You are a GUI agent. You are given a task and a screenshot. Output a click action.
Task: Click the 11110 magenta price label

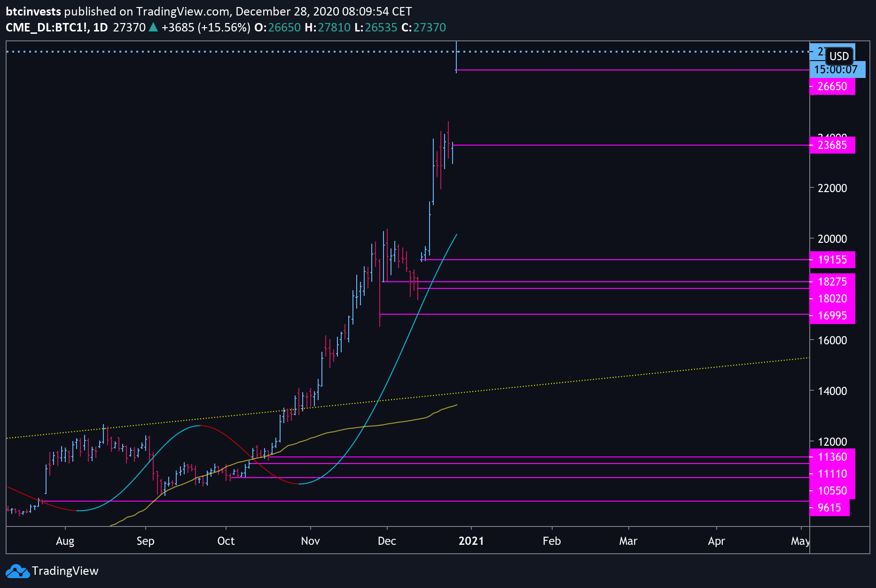coord(832,474)
